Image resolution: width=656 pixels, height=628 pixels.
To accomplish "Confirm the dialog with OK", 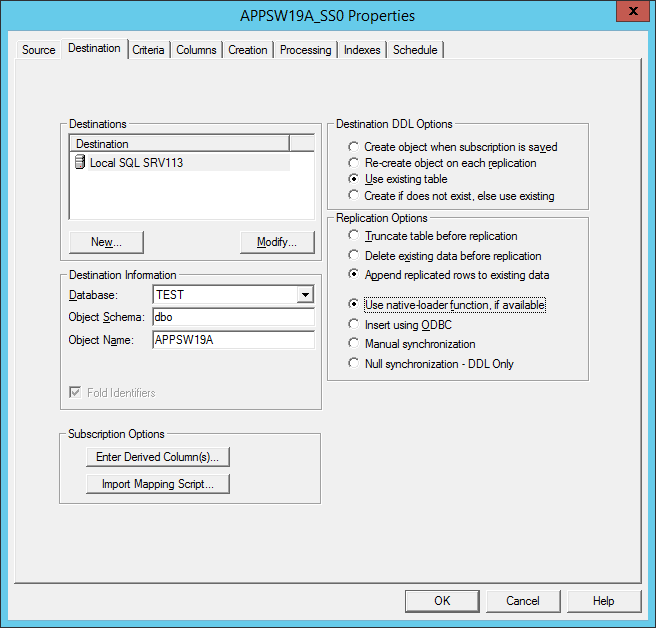I will pyautogui.click(x=442, y=601).
